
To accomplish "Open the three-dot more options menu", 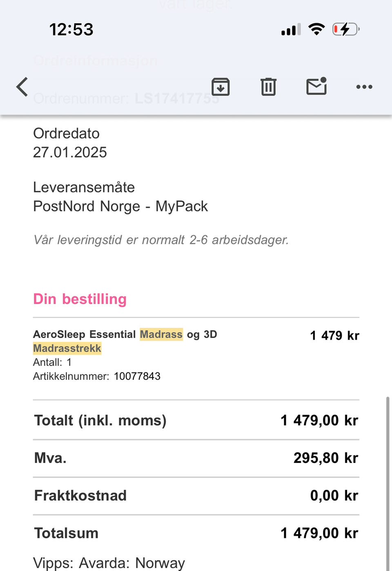I will 364,87.
